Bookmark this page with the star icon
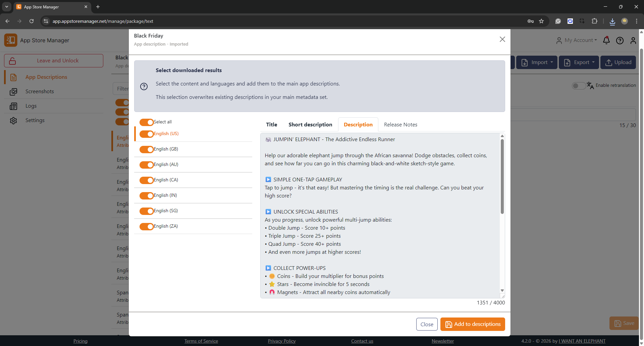The width and height of the screenshot is (644, 346). (x=541, y=21)
